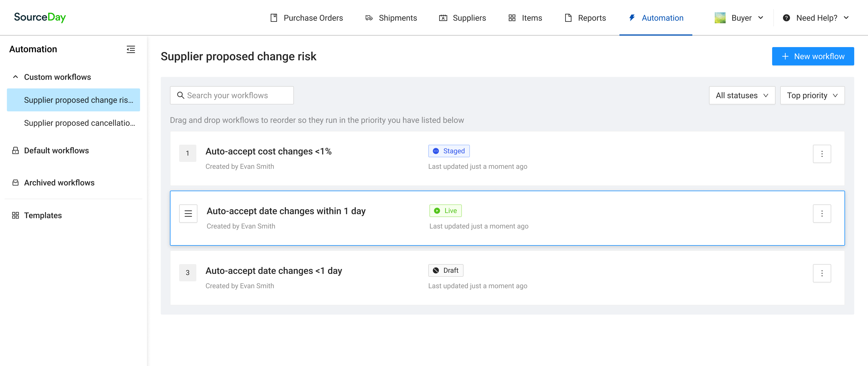
Task: Select Supplier proposed cancellation in sidebar
Action: coord(79,123)
